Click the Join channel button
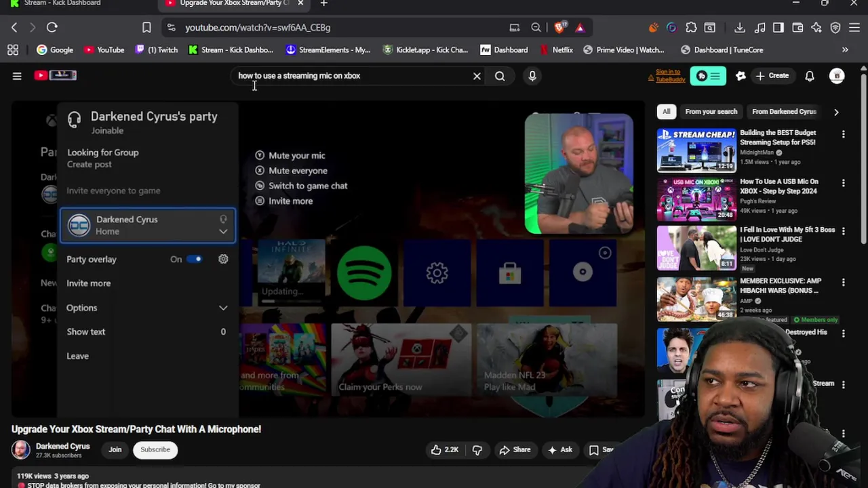 click(x=115, y=450)
